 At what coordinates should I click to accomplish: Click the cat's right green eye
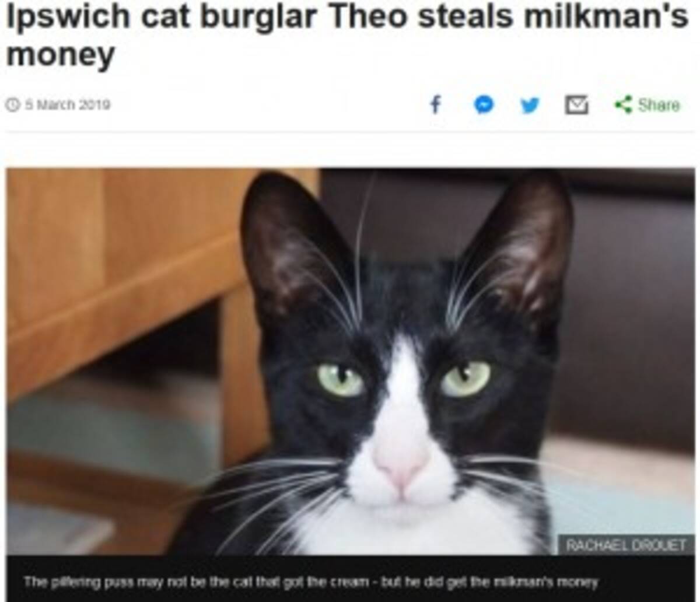point(466,378)
